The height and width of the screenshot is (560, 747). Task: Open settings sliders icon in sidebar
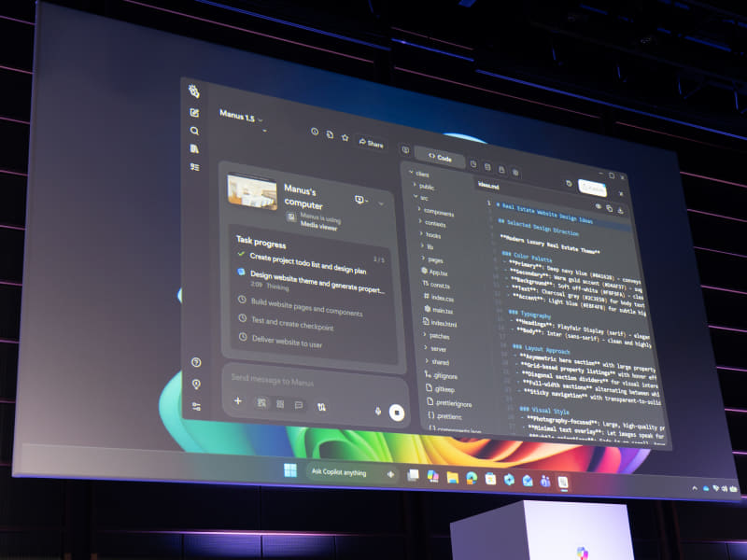pos(196,407)
